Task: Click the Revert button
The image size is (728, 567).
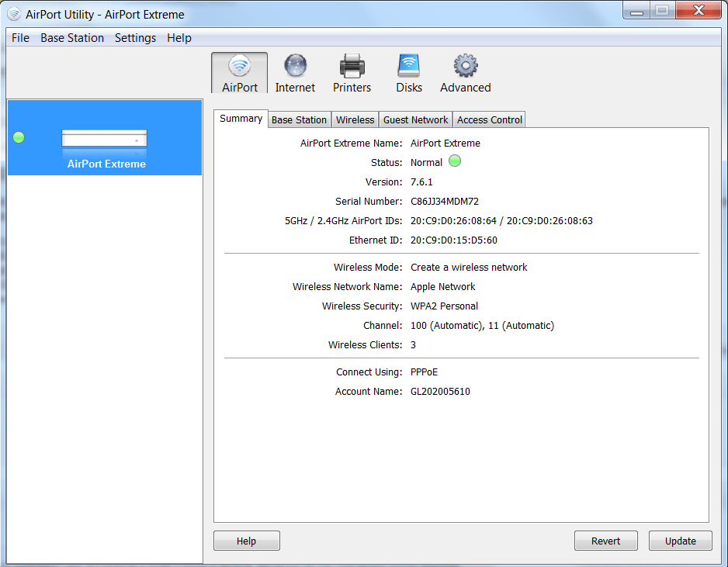Action: [x=605, y=541]
